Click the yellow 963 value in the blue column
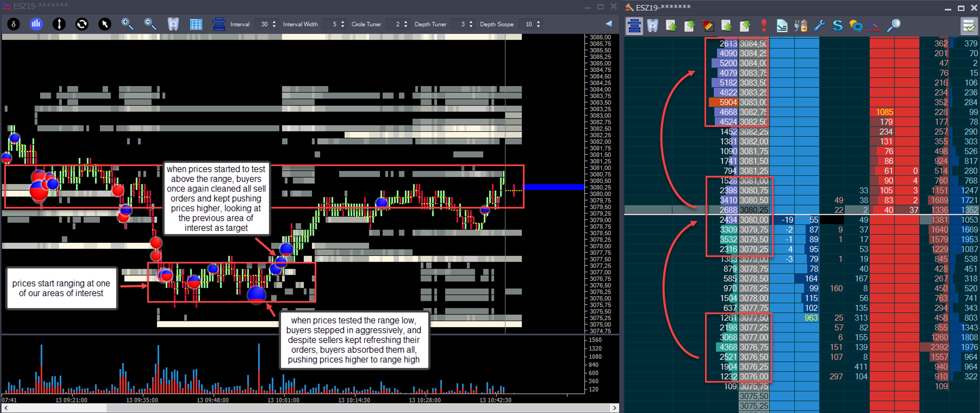Image resolution: width=980 pixels, height=413 pixels. pos(811,318)
